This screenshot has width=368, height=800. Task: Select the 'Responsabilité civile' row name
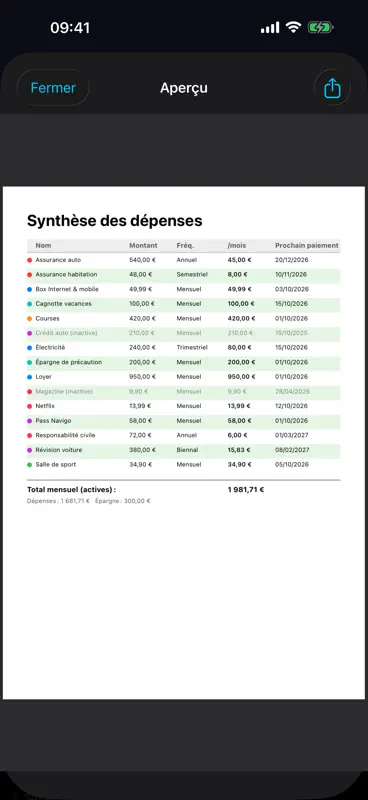click(x=65, y=435)
